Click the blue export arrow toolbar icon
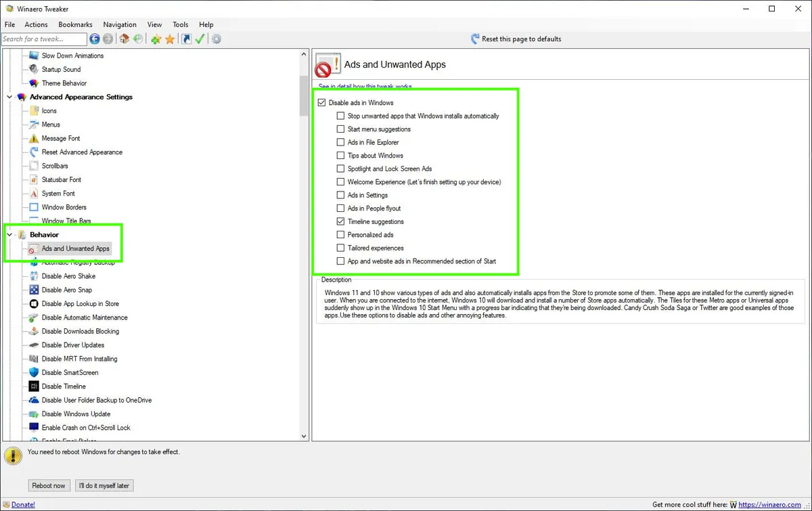This screenshot has height=511, width=812. pyautogui.click(x=186, y=39)
